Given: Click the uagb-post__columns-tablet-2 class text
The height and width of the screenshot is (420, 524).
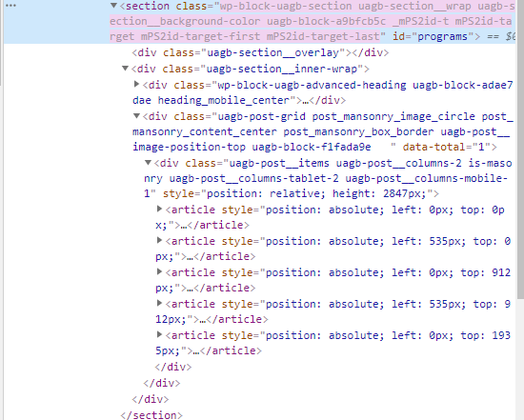Looking at the screenshot, I should pyautogui.click(x=253, y=178).
